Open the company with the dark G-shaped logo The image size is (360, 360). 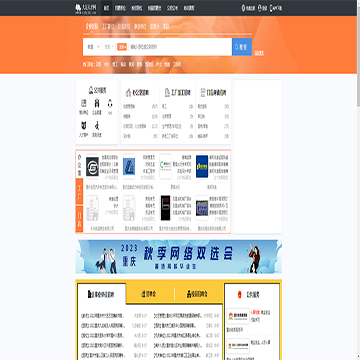click(92, 167)
